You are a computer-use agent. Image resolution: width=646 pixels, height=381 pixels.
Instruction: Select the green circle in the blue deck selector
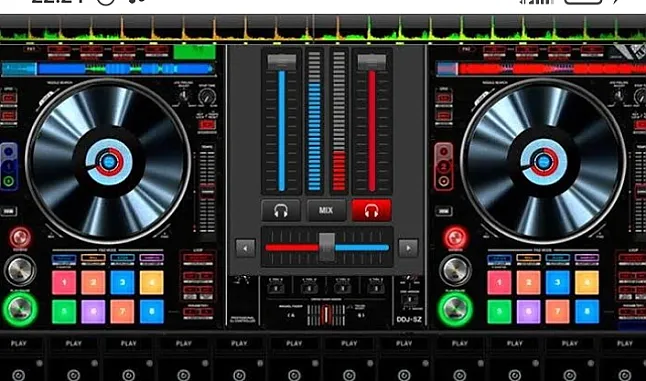coord(9,181)
